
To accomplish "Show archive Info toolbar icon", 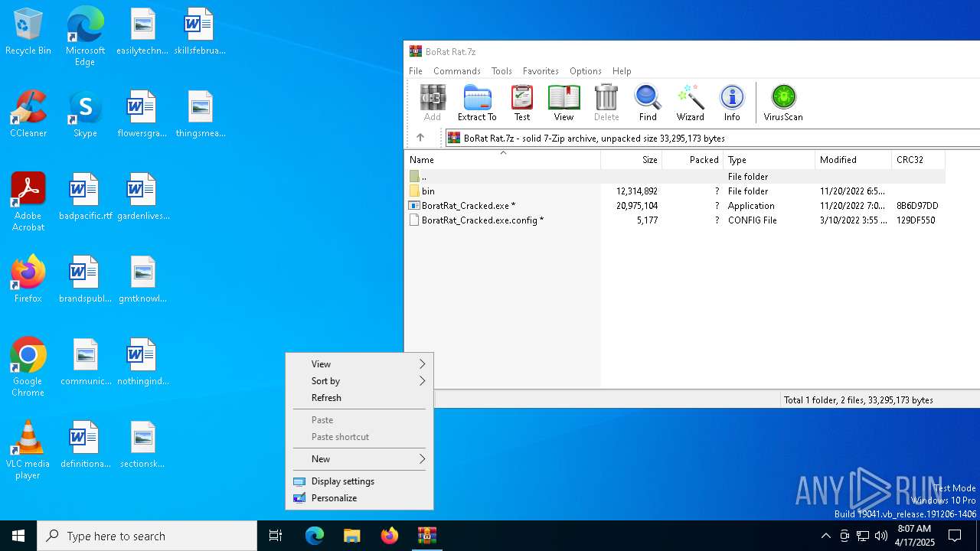I will [x=732, y=103].
